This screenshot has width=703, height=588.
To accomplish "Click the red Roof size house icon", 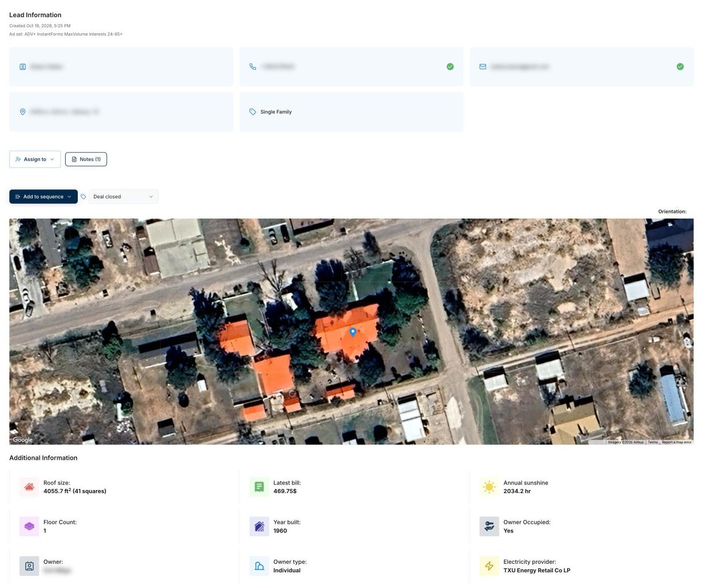I will point(29,487).
